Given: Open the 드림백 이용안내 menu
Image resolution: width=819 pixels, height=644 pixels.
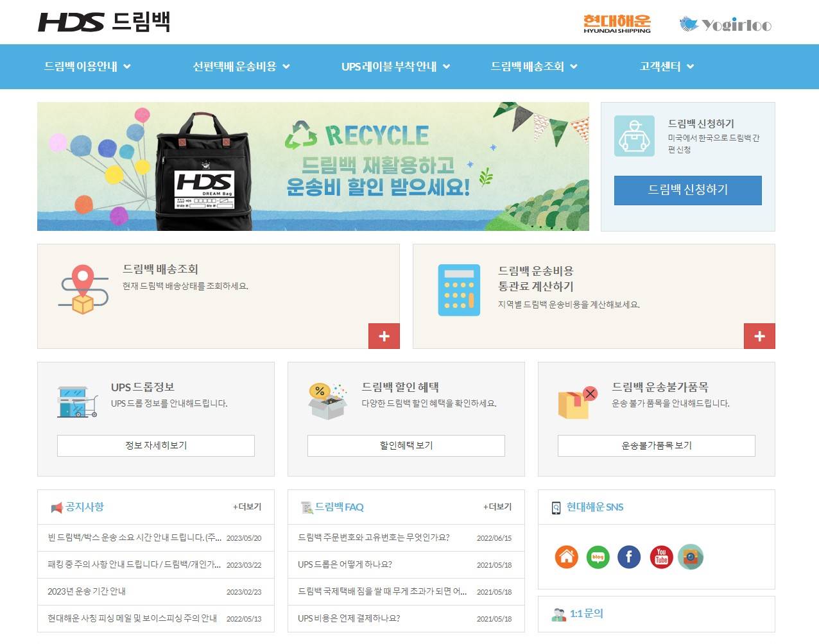Looking at the screenshot, I should pos(81,67).
